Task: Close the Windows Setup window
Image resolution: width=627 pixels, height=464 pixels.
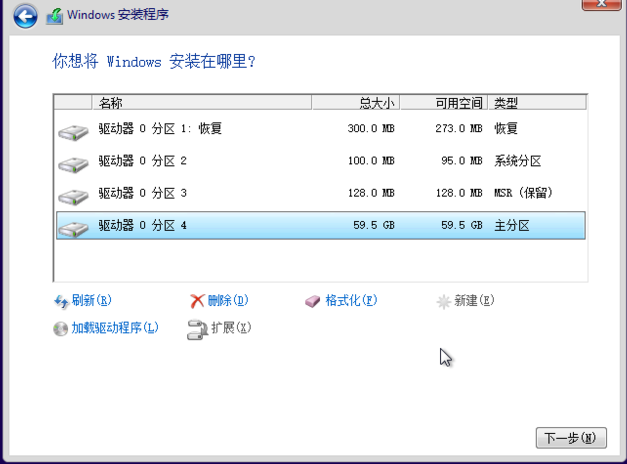Action: point(601,4)
